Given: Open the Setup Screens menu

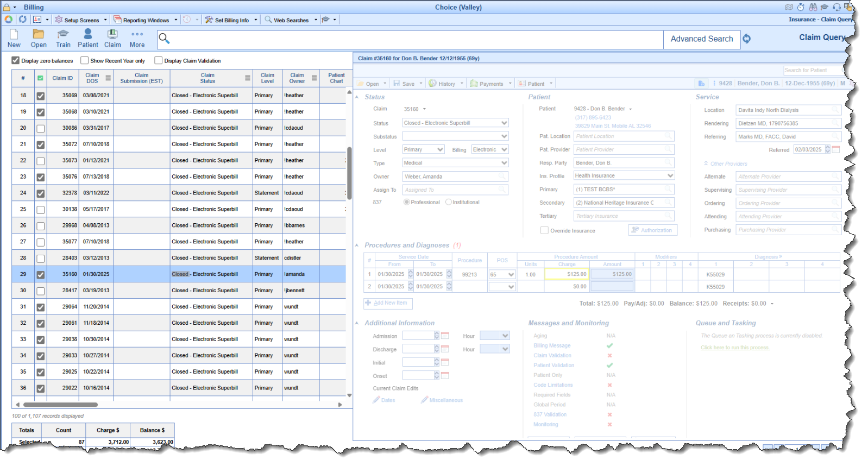Looking at the screenshot, I should [x=81, y=20].
